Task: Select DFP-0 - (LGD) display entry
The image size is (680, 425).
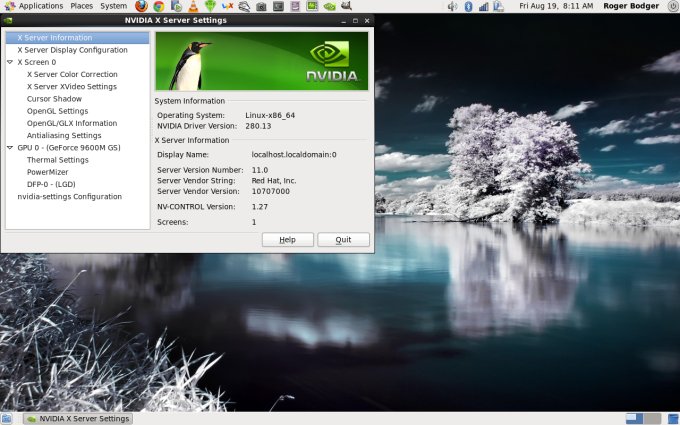Action: 51,184
